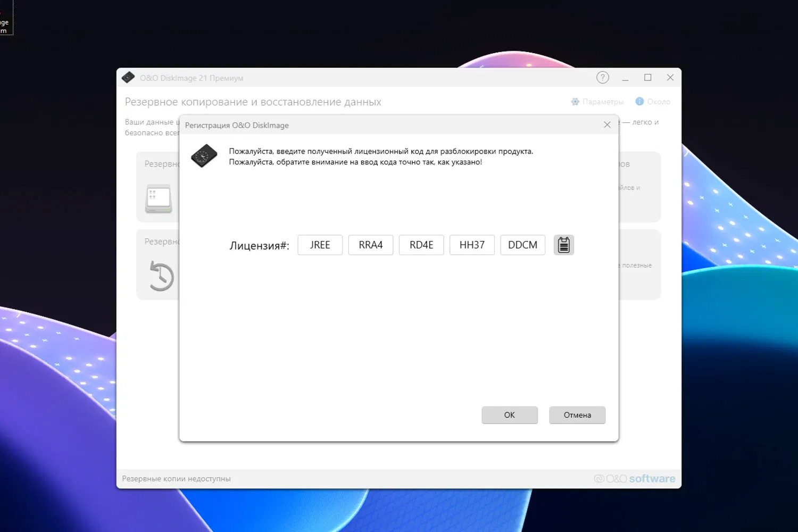Click the O&O DiskImage app icon in title bar
The width and height of the screenshot is (798, 532).
[x=128, y=78]
